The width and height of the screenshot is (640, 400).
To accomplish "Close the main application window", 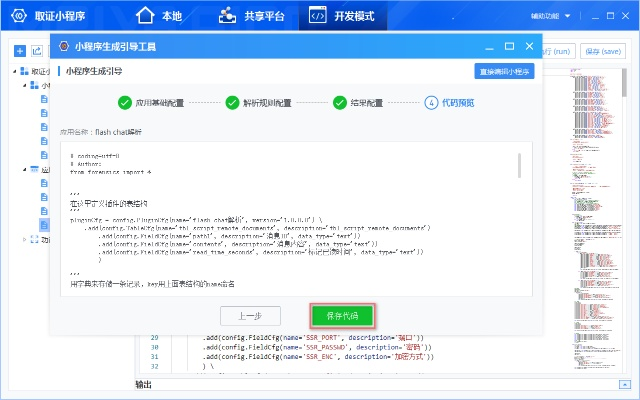I will click(625, 16).
